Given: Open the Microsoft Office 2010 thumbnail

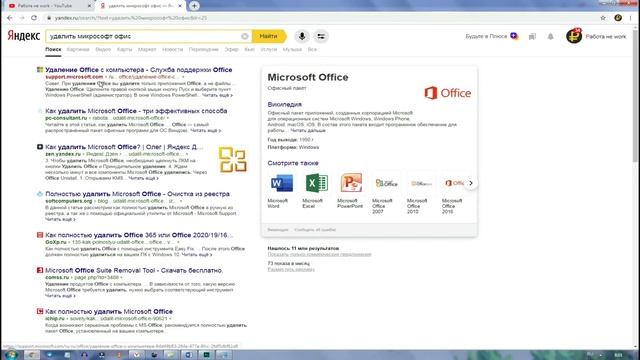Looking at the screenshot, I should [x=421, y=183].
